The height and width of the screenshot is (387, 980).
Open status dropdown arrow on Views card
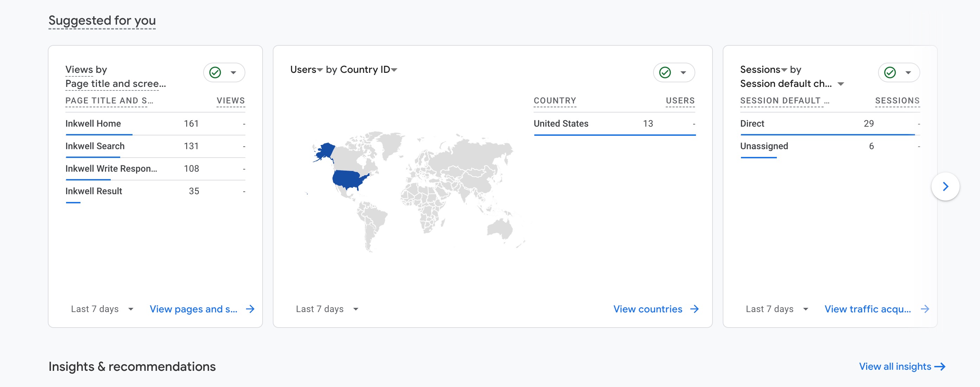233,72
